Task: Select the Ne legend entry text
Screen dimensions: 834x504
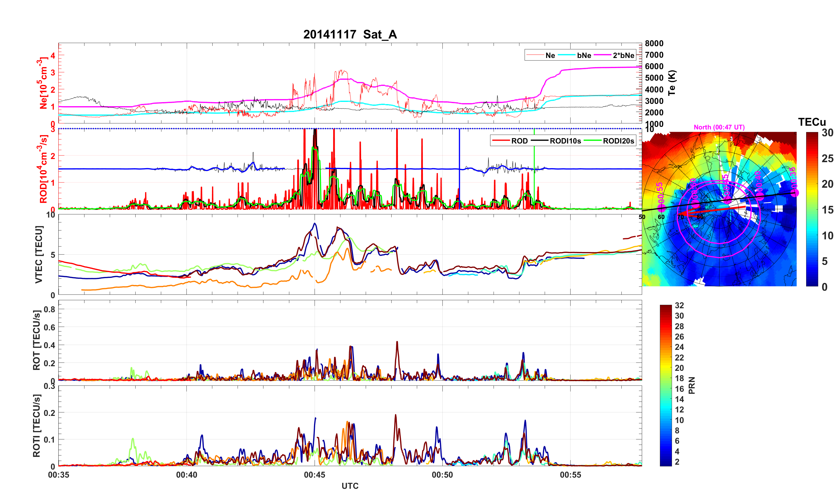Action: click(x=550, y=55)
